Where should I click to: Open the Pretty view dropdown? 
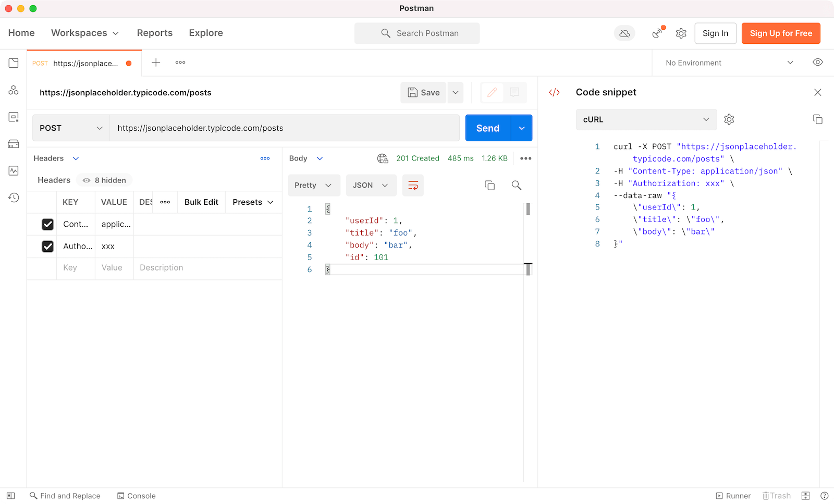point(314,186)
